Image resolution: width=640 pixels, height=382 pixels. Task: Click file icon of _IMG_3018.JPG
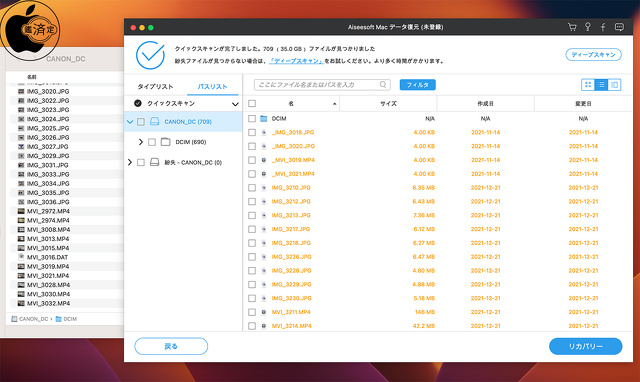tap(264, 133)
